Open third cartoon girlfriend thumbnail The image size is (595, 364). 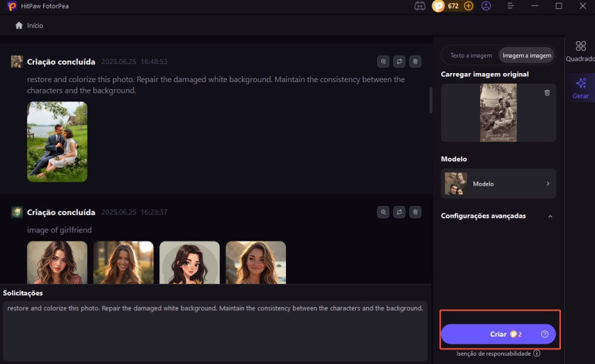tap(189, 262)
